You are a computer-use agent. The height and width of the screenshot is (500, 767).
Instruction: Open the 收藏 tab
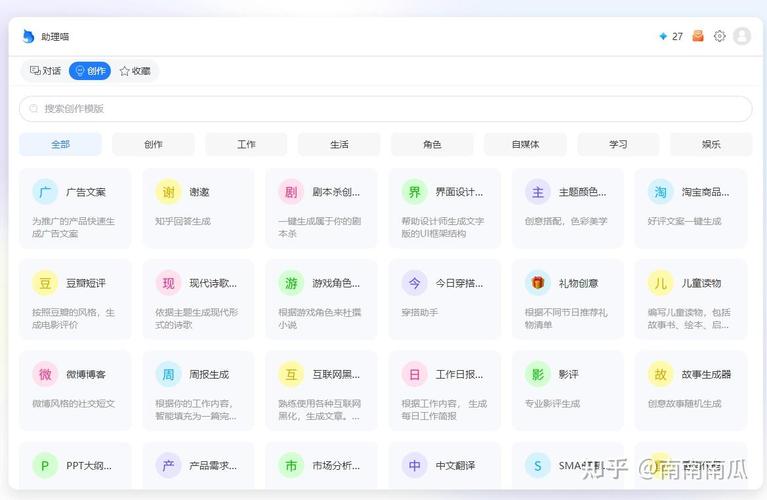pos(135,71)
